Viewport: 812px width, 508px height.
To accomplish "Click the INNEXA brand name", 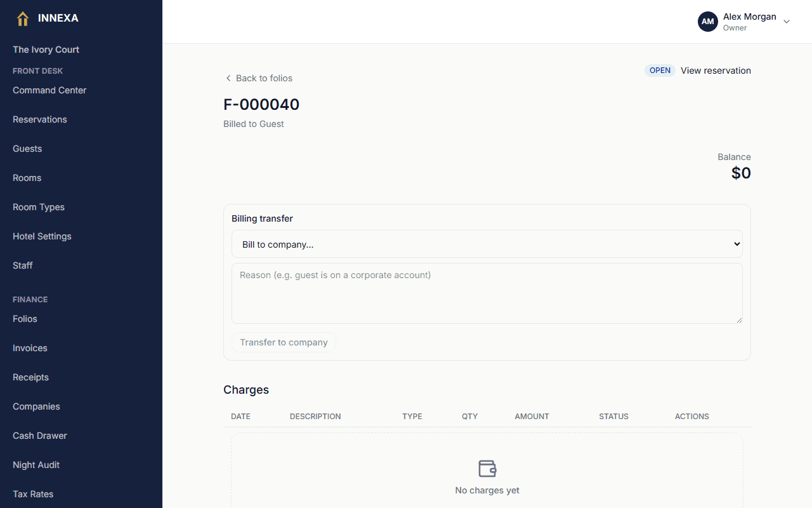I will [x=58, y=18].
